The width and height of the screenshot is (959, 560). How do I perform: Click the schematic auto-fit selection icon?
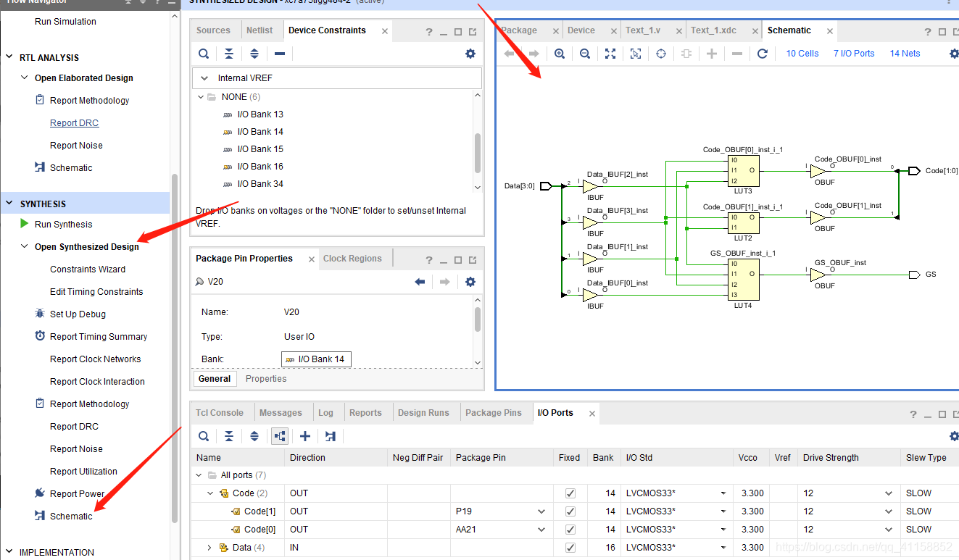[636, 54]
